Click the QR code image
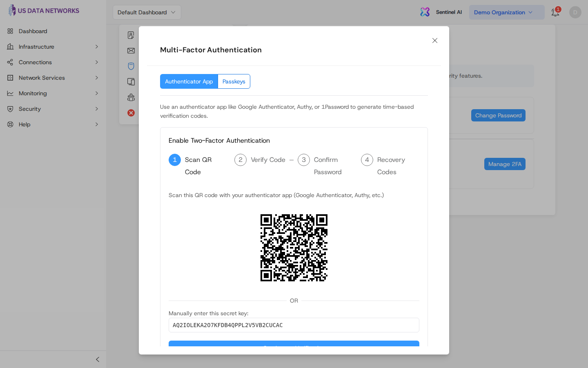This screenshot has width=588, height=368. (294, 248)
